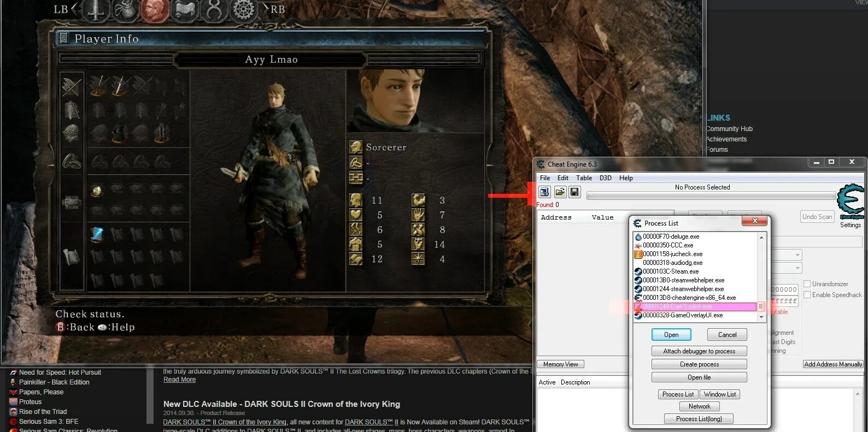Click the Open button in Process List dialog
This screenshot has height=432, width=868.
point(671,335)
